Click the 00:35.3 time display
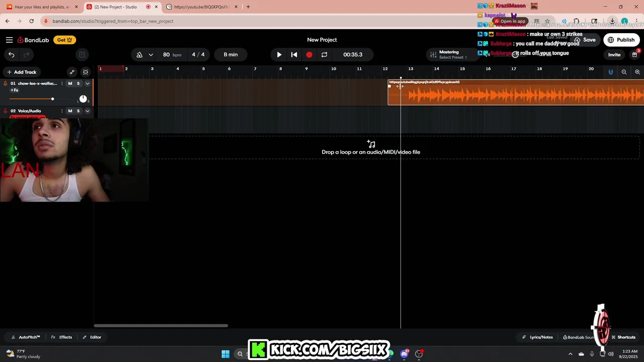This screenshot has height=362, width=644. click(353, 54)
